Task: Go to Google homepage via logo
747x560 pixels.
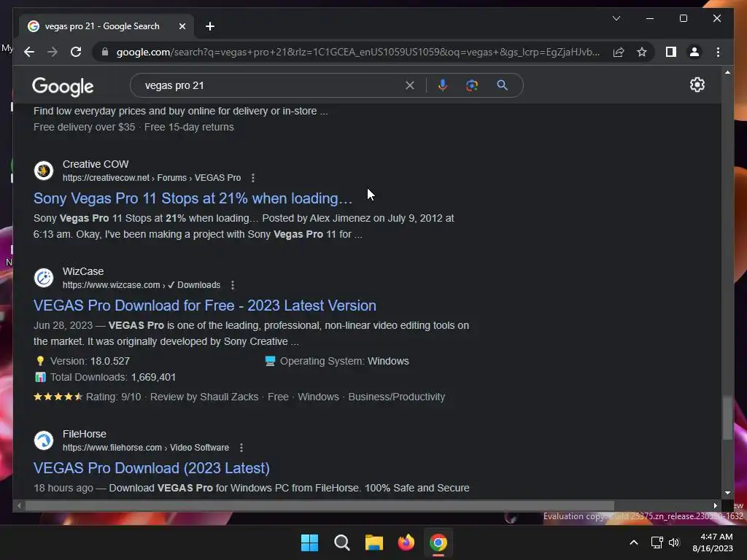Action: coord(63,86)
